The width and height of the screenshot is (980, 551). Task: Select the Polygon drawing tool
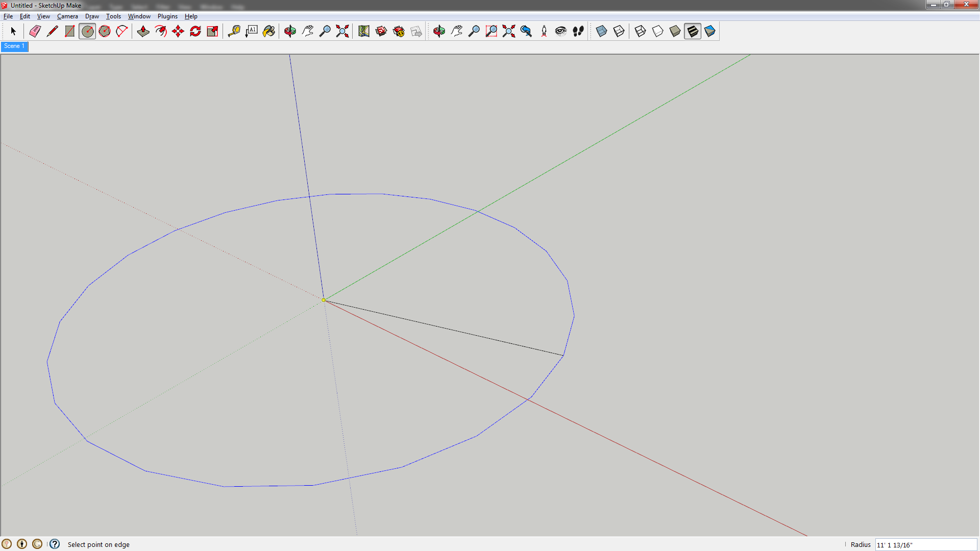(x=105, y=31)
